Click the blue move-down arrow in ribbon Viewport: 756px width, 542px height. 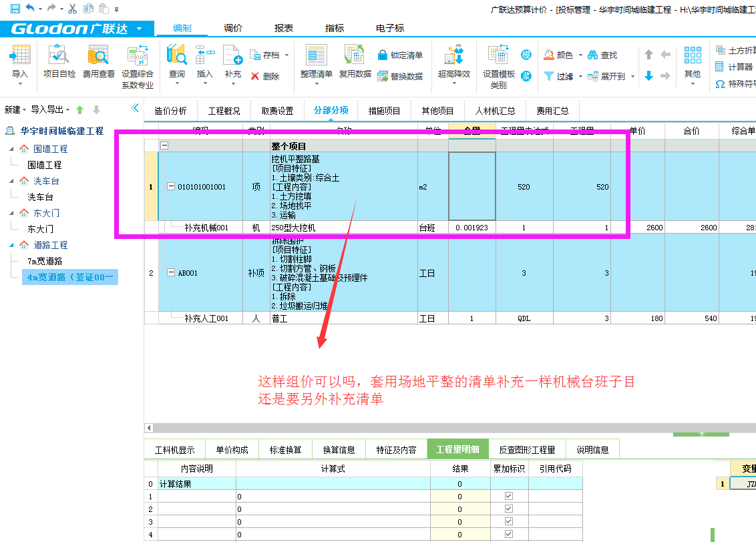649,75
